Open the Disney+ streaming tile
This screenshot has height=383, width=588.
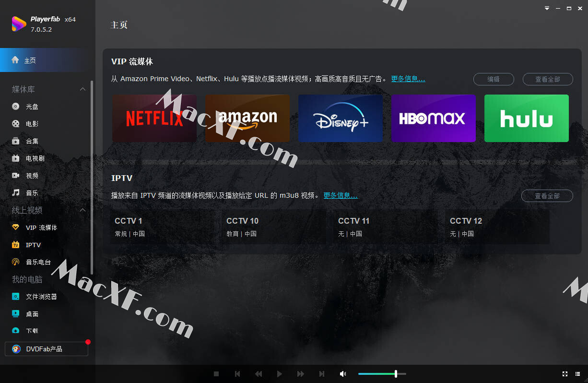click(x=341, y=118)
